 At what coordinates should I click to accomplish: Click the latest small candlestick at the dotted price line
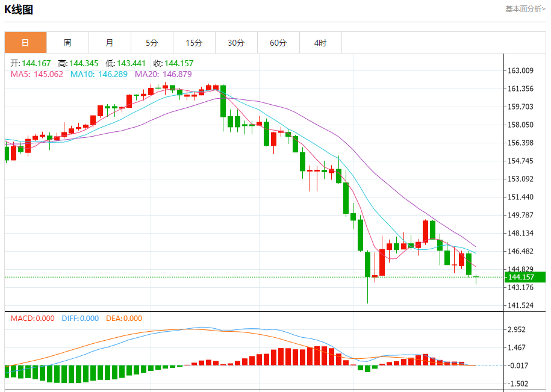click(476, 279)
